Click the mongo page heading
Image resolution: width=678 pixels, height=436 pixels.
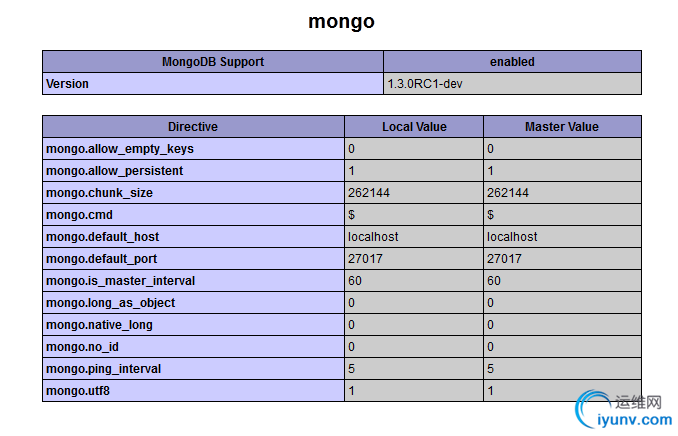click(341, 21)
